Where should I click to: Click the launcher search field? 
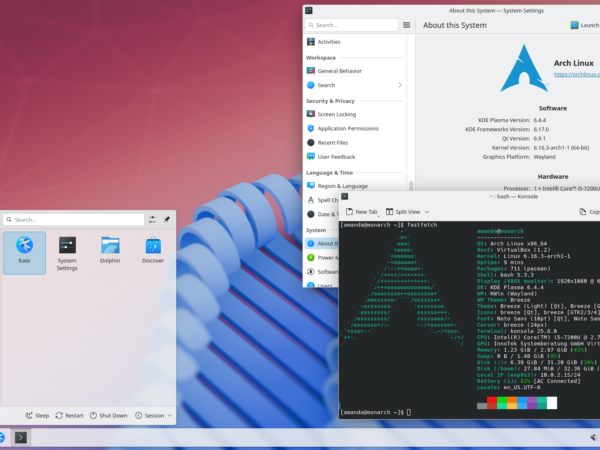pos(73,220)
